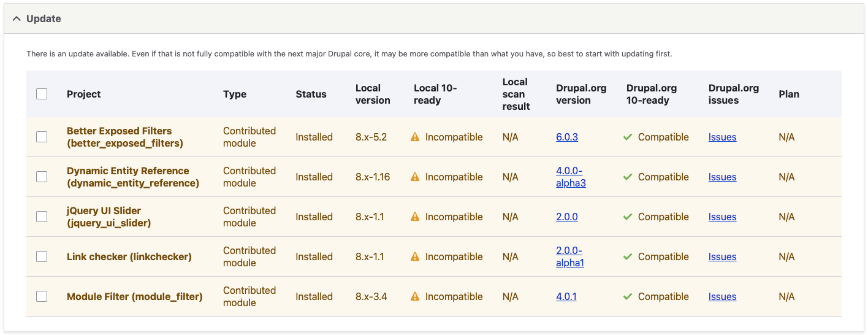Collapse the Update section chevron

(17, 19)
